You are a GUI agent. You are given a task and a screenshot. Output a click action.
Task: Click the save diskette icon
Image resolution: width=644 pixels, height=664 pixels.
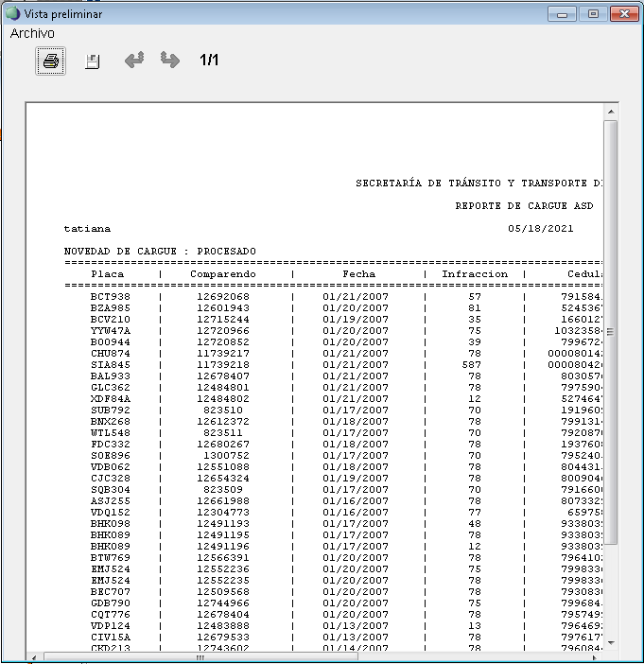(x=92, y=61)
